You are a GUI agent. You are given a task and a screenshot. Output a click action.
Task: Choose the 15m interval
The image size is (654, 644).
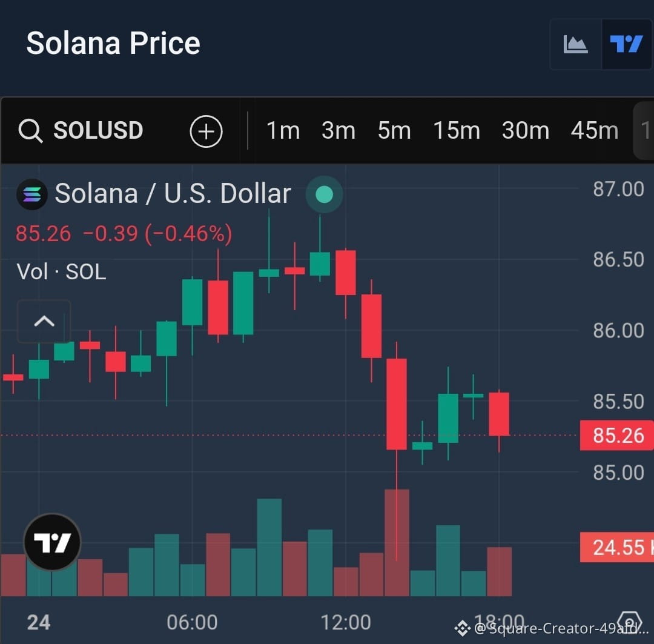(x=457, y=131)
